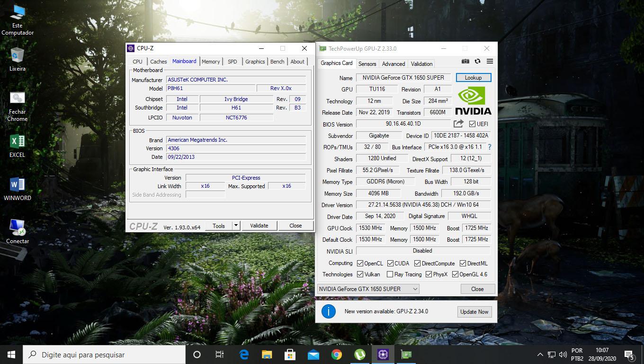Click the network tray icon

click(552, 355)
